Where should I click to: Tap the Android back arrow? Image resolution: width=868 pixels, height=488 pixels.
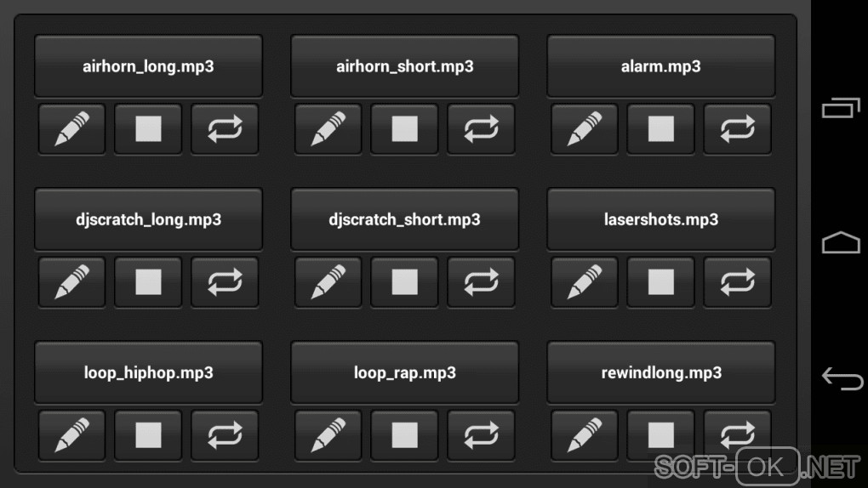pos(842,378)
